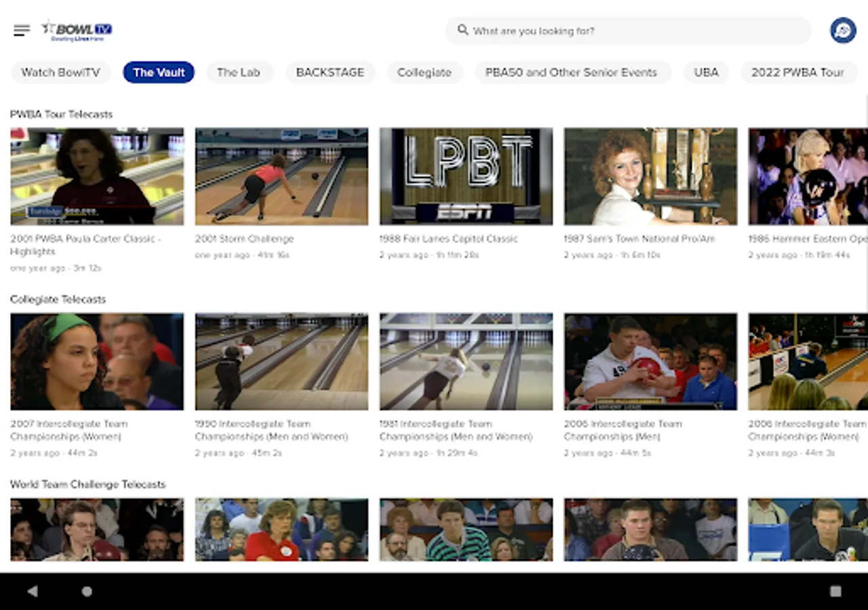The width and height of the screenshot is (868, 610).
Task: Click the '2006 Intercollegiate Team Championships (Men)' title
Action: tap(623, 430)
